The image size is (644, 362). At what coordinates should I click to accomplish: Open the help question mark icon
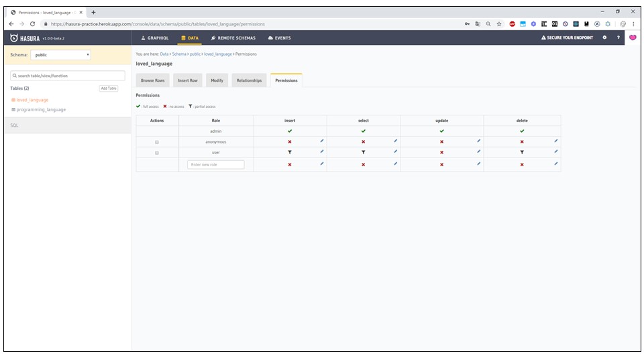(618, 38)
